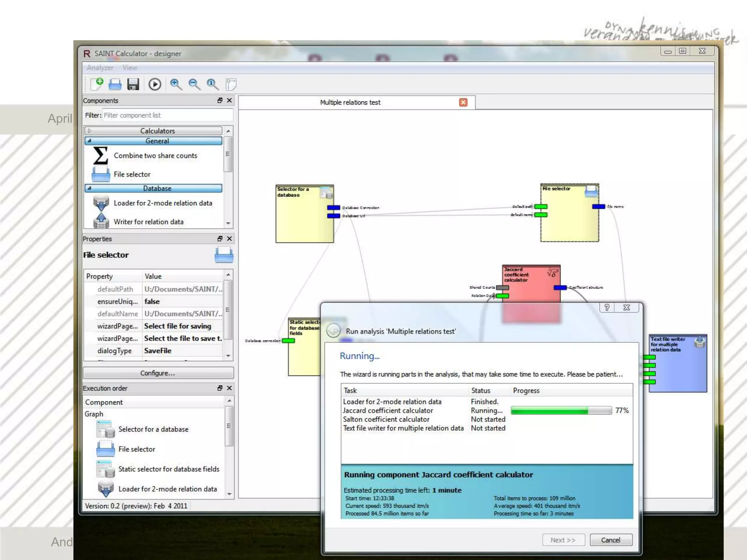Select the Combine two share counts component
Image resolution: width=747 pixels, height=560 pixels.
[155, 156]
